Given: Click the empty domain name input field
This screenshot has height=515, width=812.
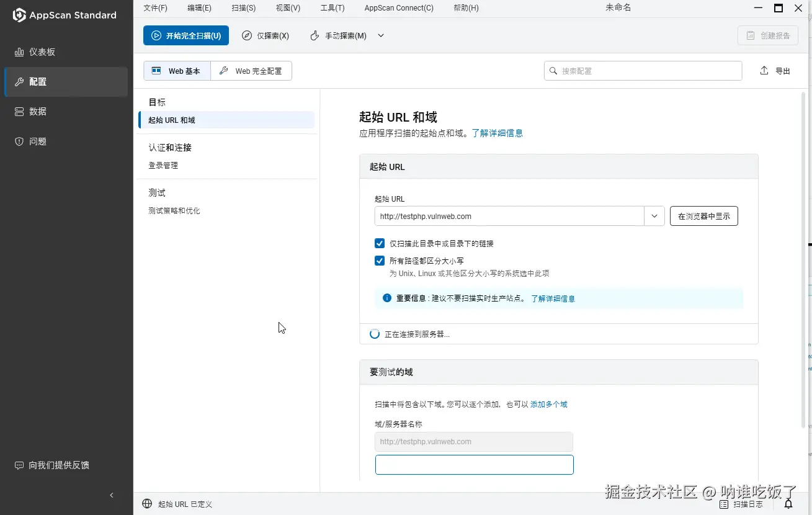Looking at the screenshot, I should tap(475, 465).
